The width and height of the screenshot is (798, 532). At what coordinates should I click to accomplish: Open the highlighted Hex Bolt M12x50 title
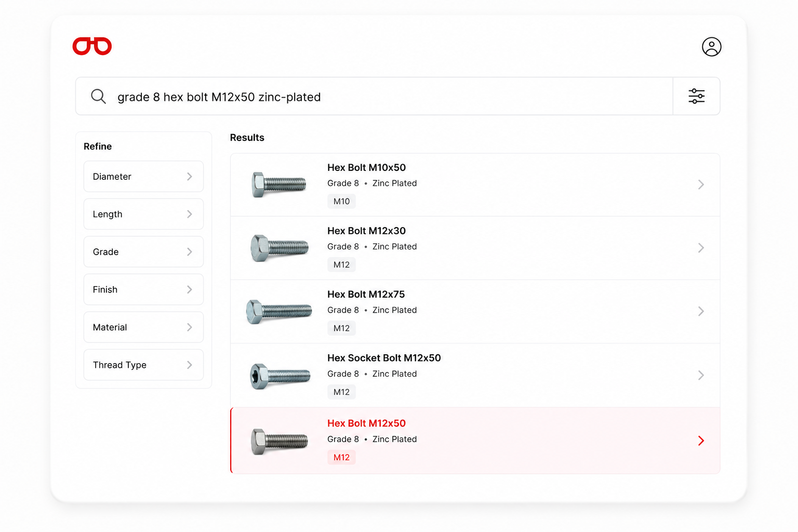366,423
